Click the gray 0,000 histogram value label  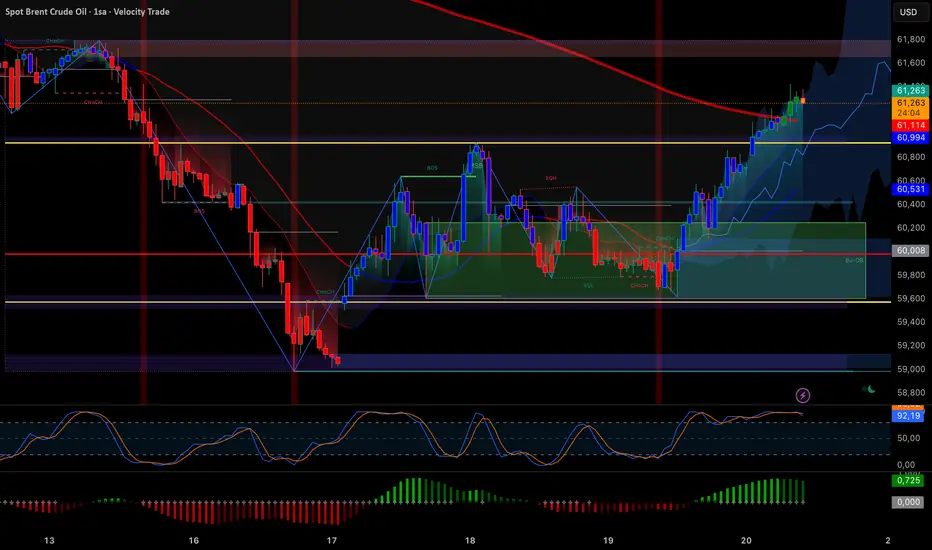[x=908, y=502]
